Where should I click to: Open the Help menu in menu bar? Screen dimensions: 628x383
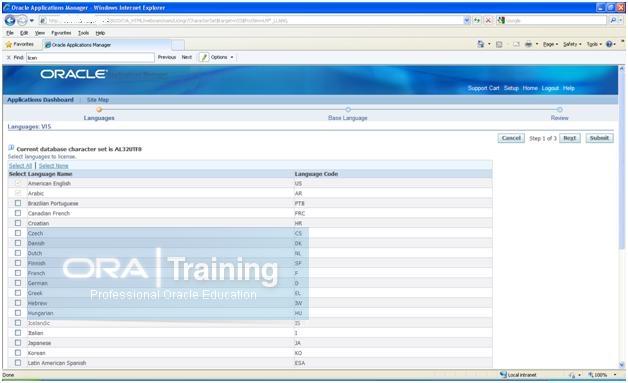pos(100,33)
